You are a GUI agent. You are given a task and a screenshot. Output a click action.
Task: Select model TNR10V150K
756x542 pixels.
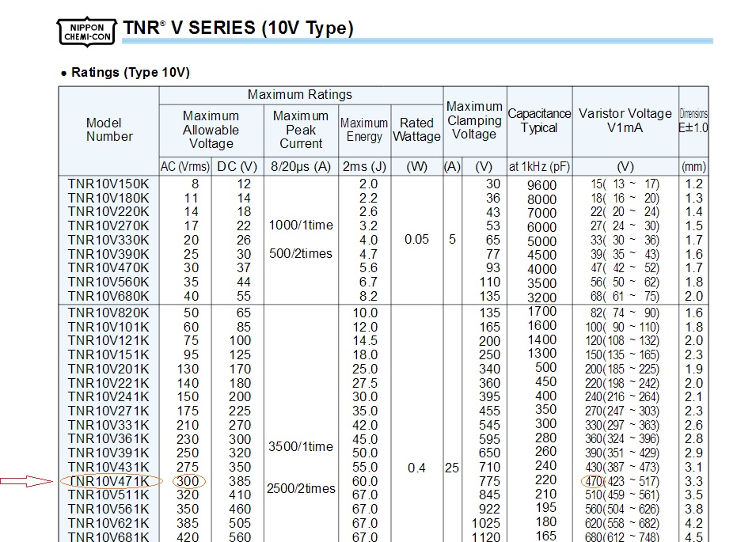tap(108, 184)
